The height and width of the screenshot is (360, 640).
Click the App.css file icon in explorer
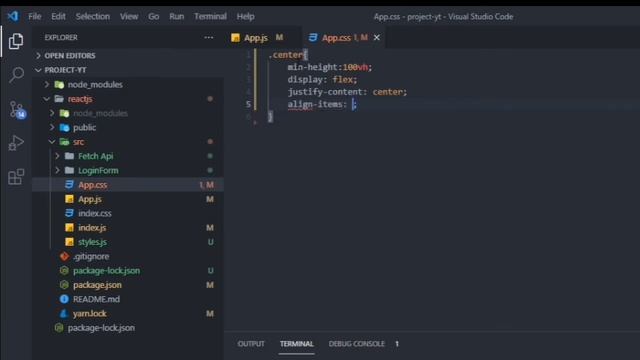[69, 184]
